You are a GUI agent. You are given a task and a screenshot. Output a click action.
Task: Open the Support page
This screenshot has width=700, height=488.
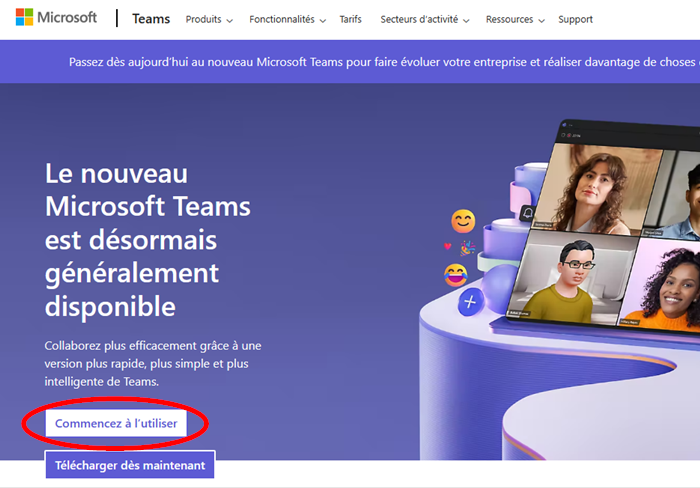tap(575, 19)
